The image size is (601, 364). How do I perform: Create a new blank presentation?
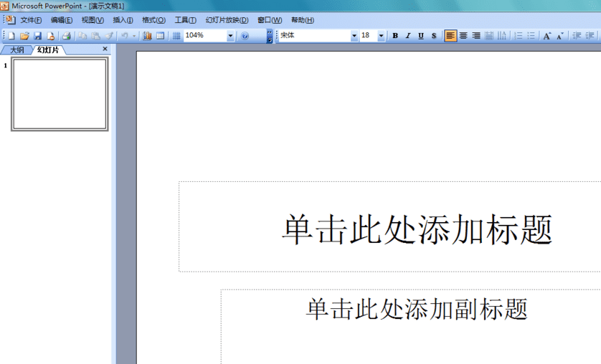(x=11, y=36)
